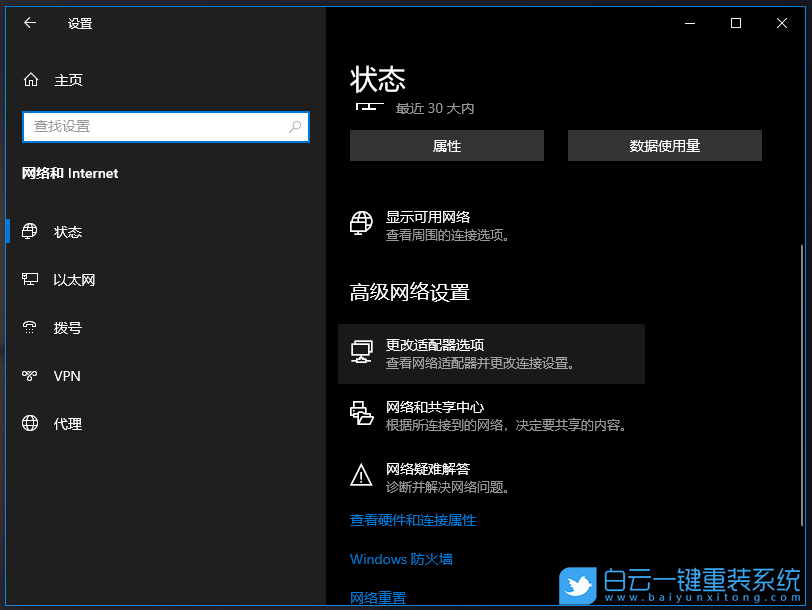This screenshot has width=812, height=610.
Task: Click the 数据使用量 button
Action: [664, 145]
